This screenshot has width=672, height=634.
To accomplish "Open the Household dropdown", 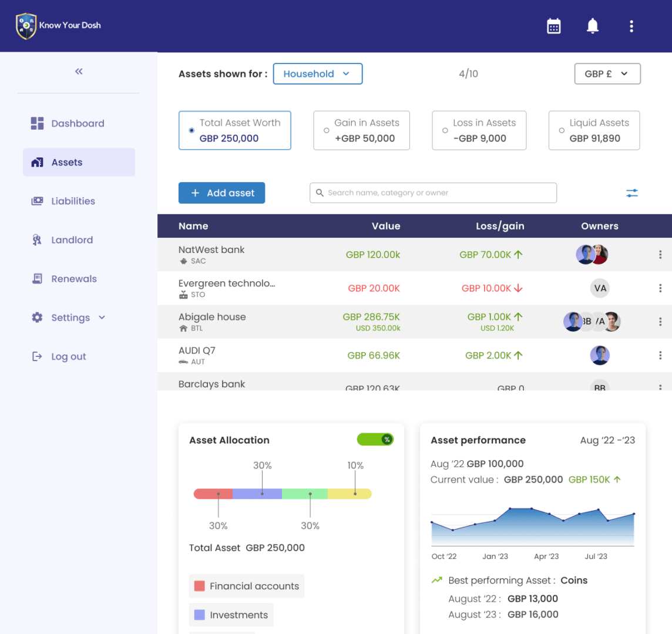I will click(317, 73).
